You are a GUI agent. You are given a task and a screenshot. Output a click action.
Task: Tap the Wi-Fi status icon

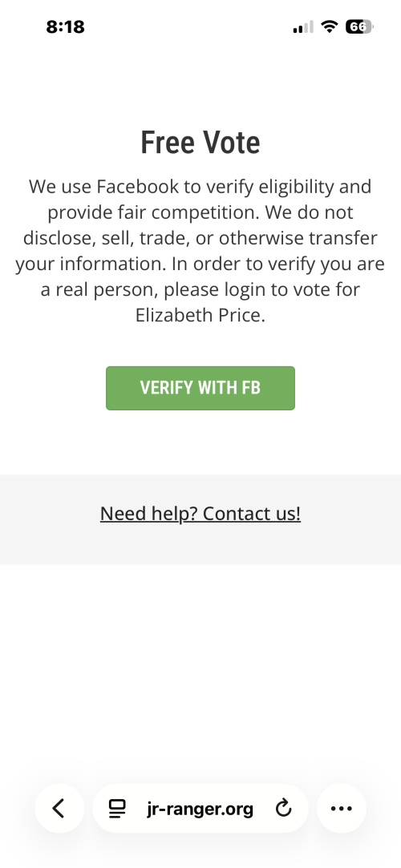(x=330, y=26)
